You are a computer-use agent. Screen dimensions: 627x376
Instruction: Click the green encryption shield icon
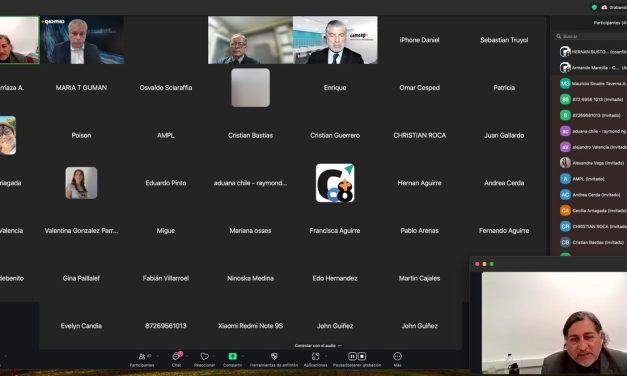click(594, 7)
